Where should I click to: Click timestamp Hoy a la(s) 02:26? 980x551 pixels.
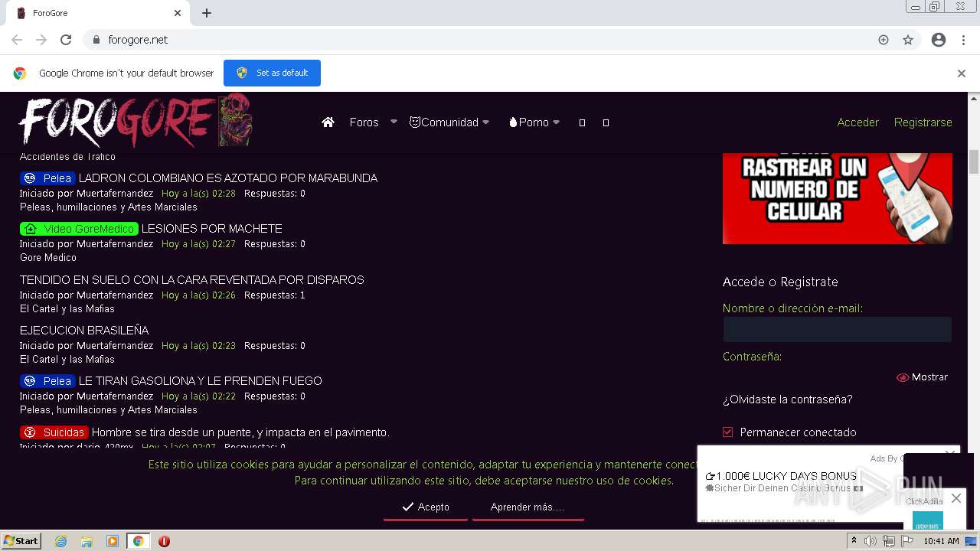[198, 295]
